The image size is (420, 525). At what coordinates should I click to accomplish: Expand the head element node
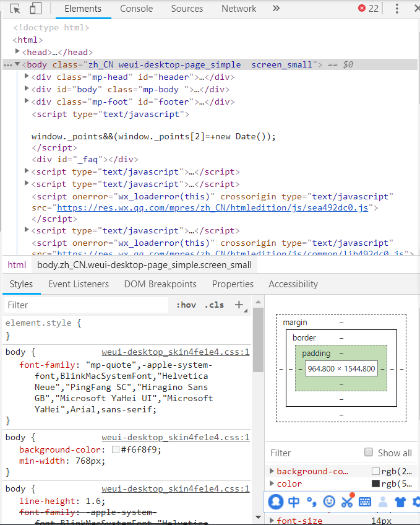click(17, 51)
